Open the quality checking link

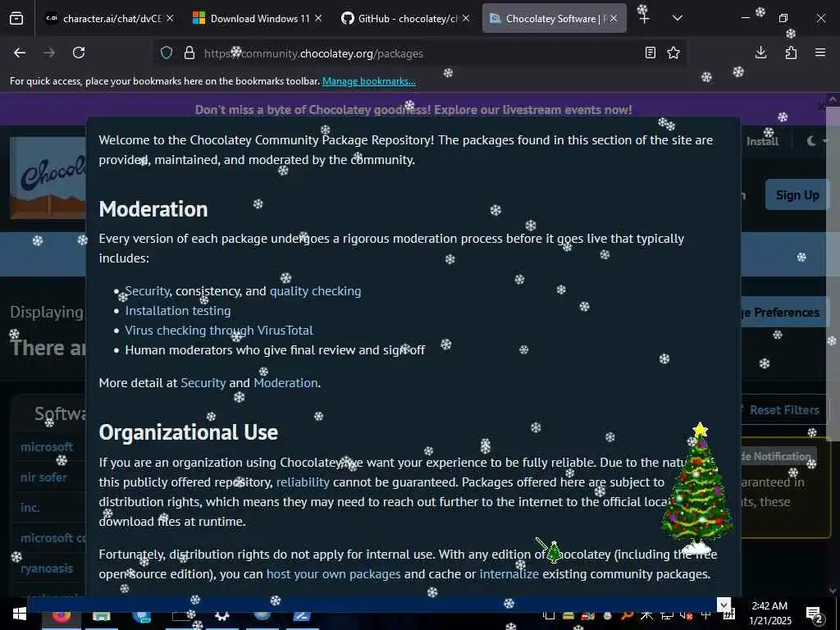point(315,291)
